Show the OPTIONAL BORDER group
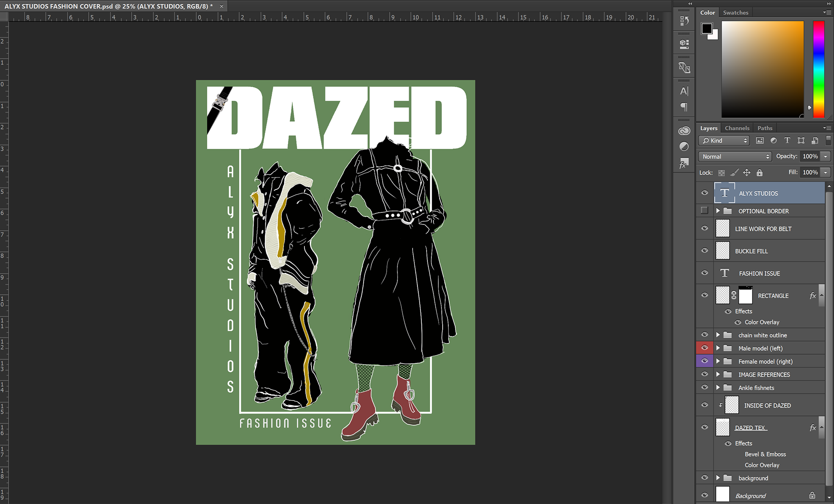The image size is (834, 504). [705, 211]
